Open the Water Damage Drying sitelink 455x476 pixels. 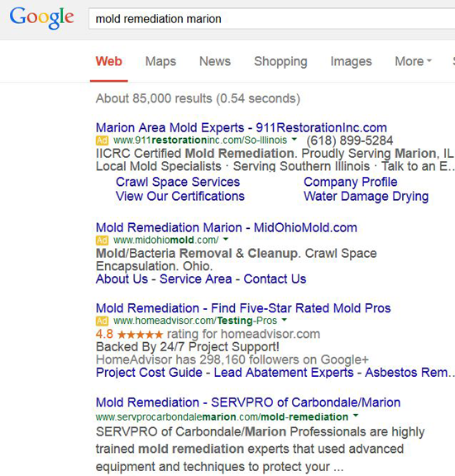point(366,196)
